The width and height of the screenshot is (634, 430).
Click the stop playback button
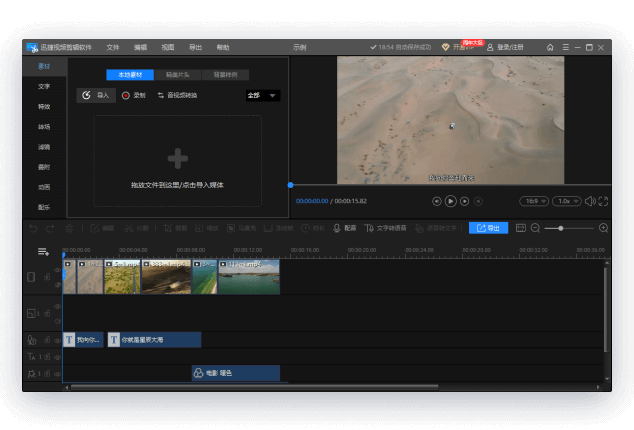(478, 201)
